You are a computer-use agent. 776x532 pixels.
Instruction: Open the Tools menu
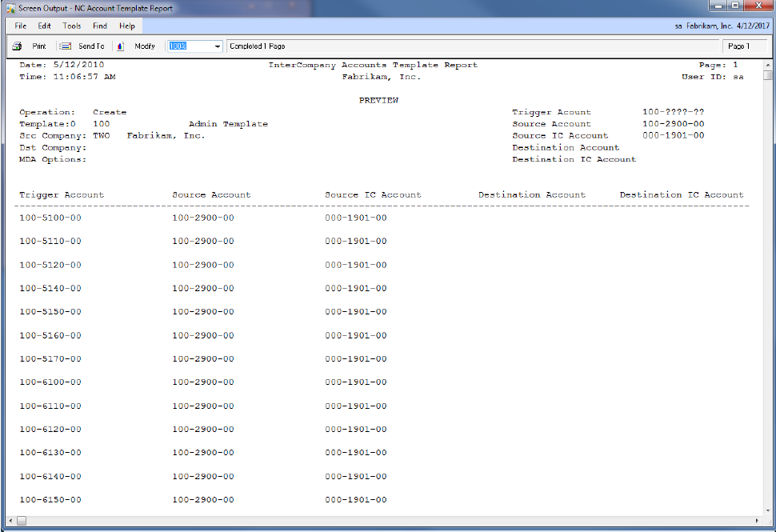[x=72, y=26]
